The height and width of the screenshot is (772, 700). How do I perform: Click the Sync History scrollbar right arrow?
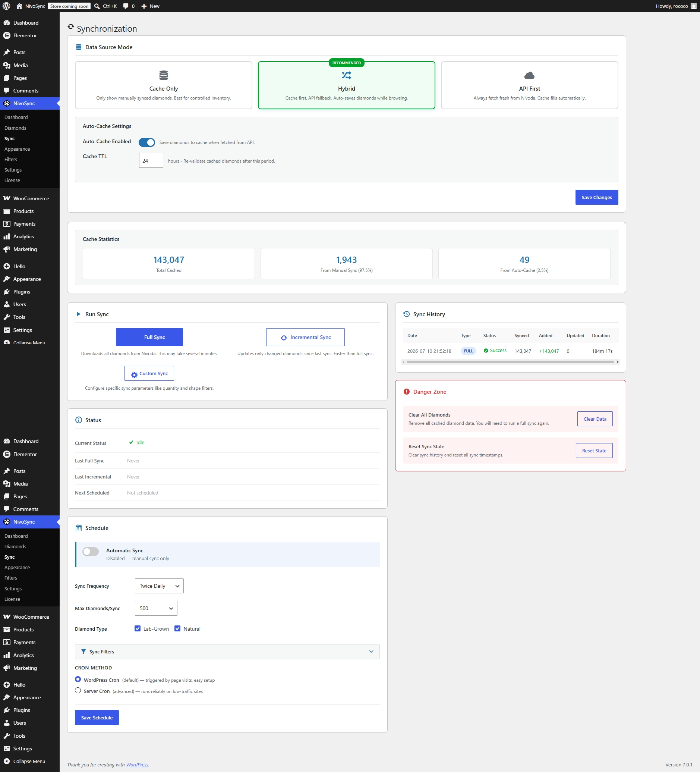pos(617,362)
